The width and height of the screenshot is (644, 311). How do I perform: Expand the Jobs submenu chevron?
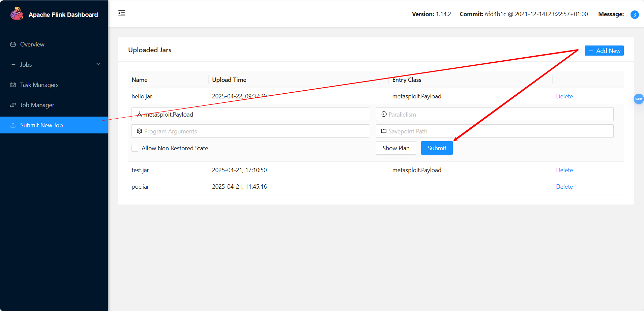98,64
